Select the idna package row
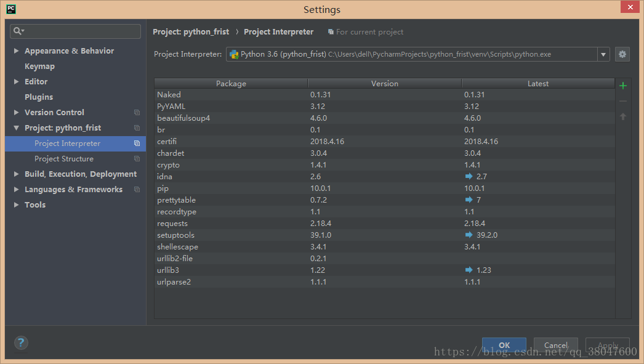Screen dimensions: 644x364 [384, 176]
